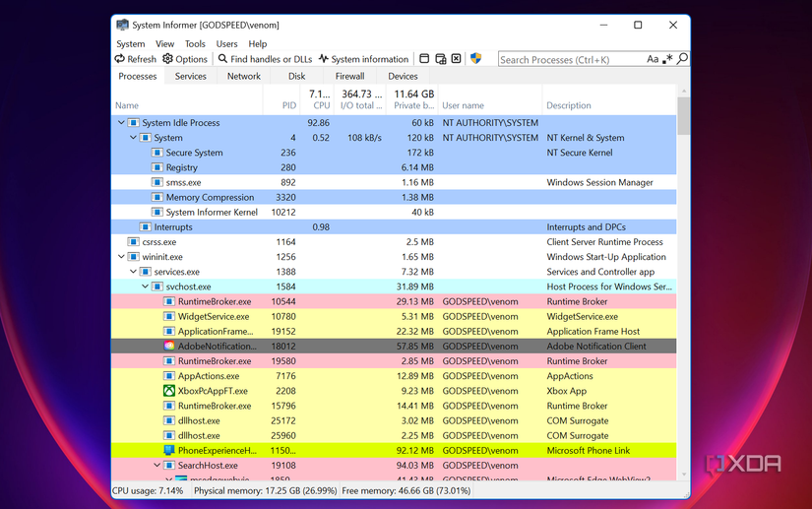Sort by the CPU column header

[x=317, y=99]
